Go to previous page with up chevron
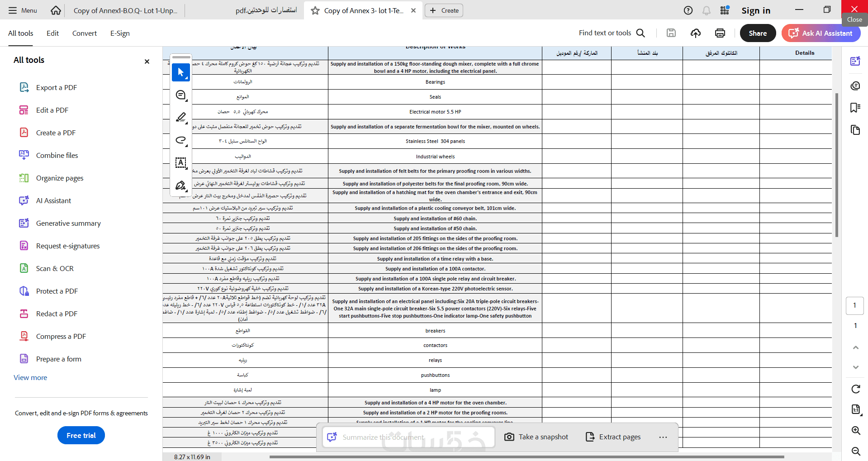This screenshot has height=461, width=868. [x=855, y=347]
